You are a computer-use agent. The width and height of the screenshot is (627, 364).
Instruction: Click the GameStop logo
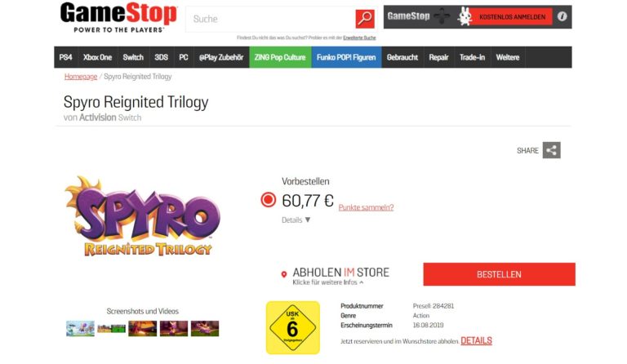(x=118, y=18)
